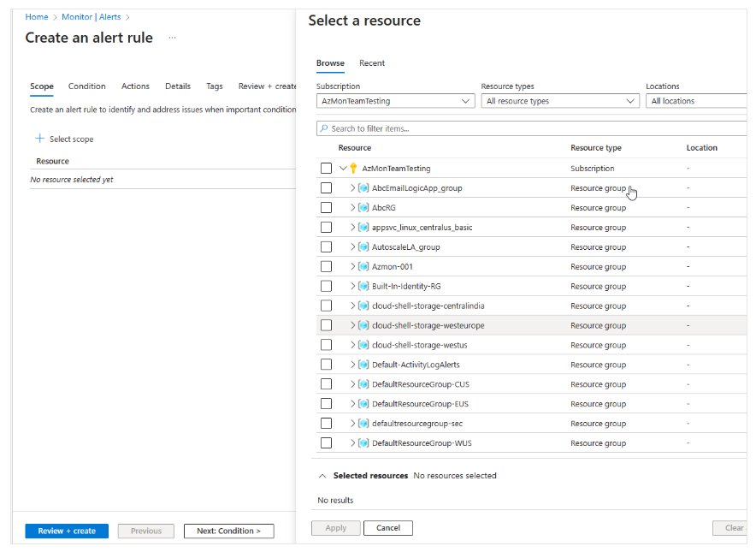
Task: Click the resource group icon beside Default-ActivityLogAlerts
Action: point(363,365)
